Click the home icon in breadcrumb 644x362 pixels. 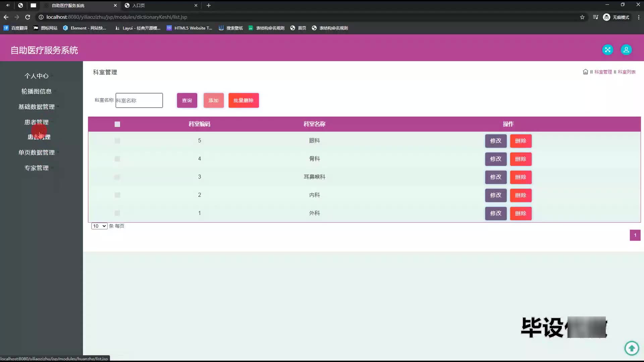[x=585, y=72]
